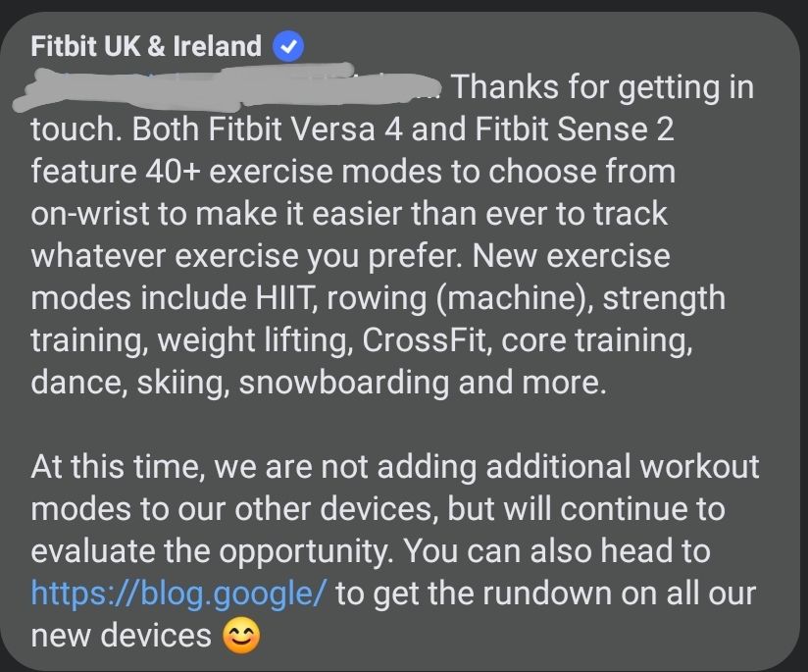Click the blue verified badge icon
The width and height of the screenshot is (808, 672).
pos(289,46)
